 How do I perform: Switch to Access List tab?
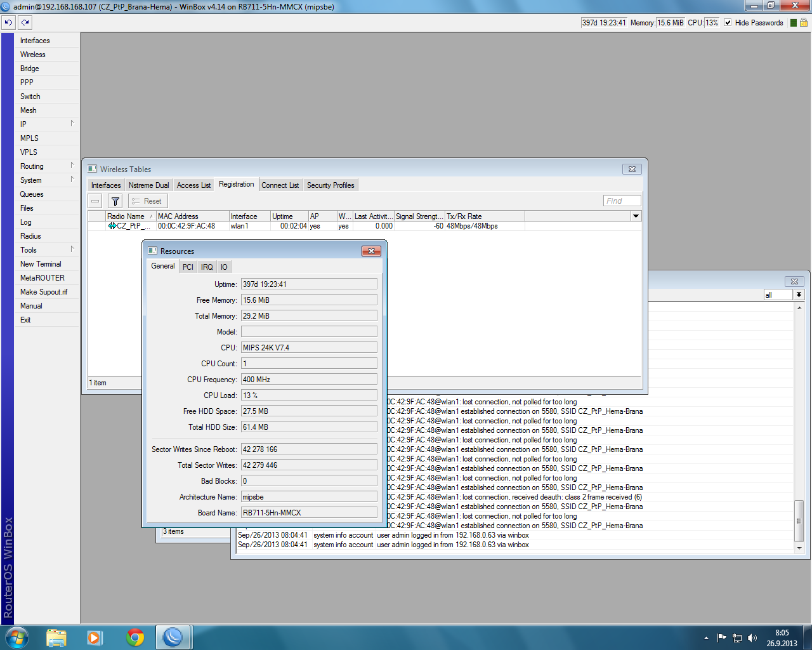(x=193, y=185)
